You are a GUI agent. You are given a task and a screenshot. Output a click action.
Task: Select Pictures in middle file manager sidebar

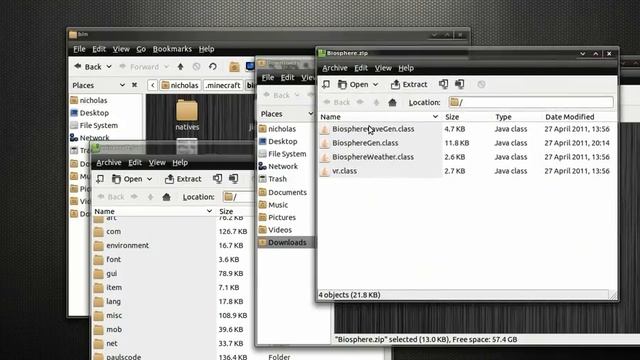pyautogui.click(x=282, y=218)
